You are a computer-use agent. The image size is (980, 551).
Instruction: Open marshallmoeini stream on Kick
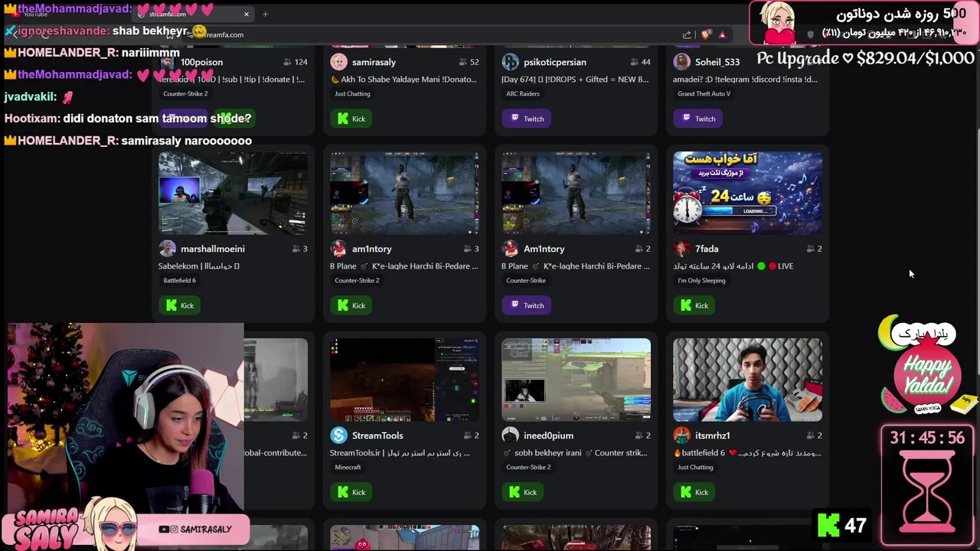(x=180, y=305)
